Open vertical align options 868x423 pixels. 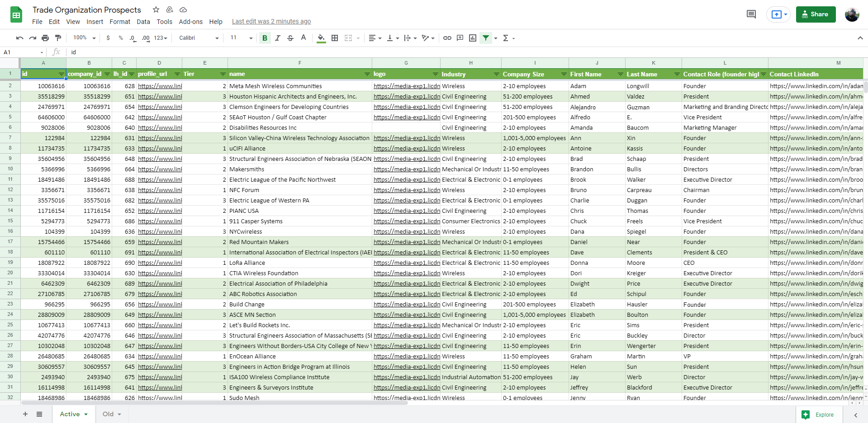pyautogui.click(x=393, y=38)
